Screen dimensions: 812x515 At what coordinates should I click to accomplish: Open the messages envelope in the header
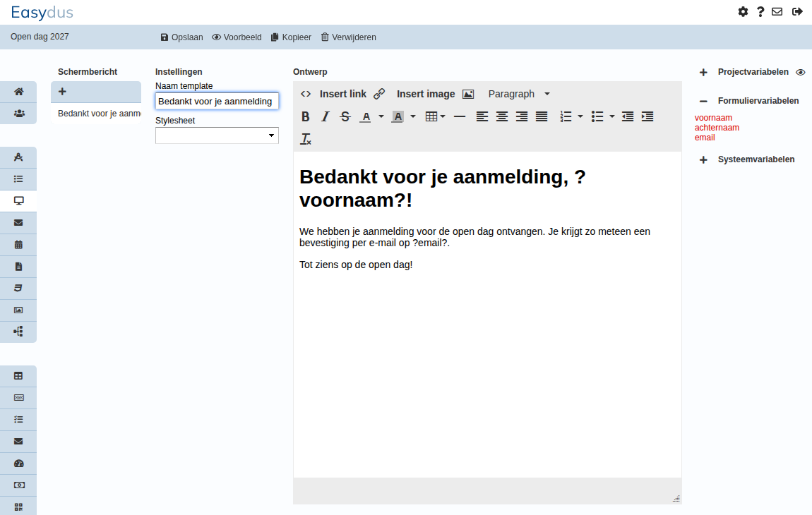777,11
